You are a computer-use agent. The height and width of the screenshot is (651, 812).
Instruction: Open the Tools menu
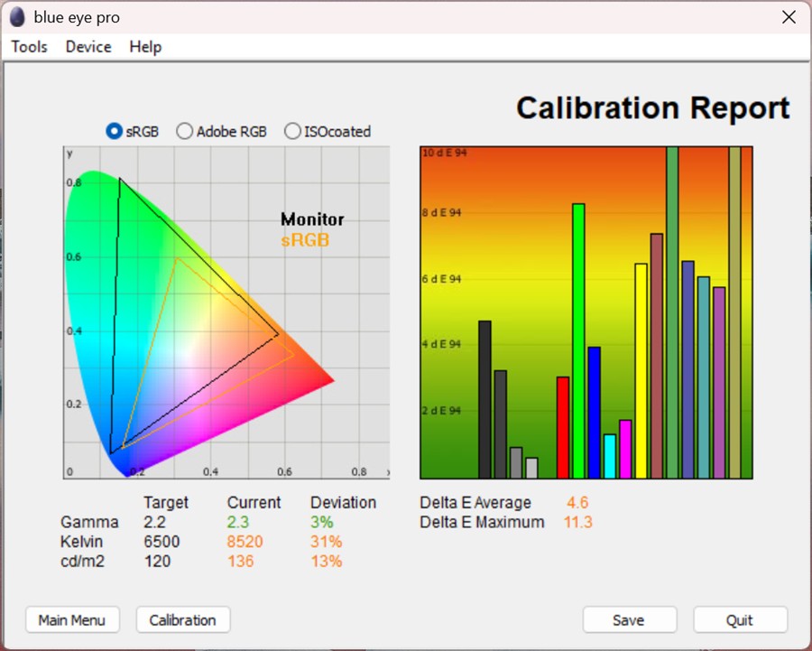28,46
